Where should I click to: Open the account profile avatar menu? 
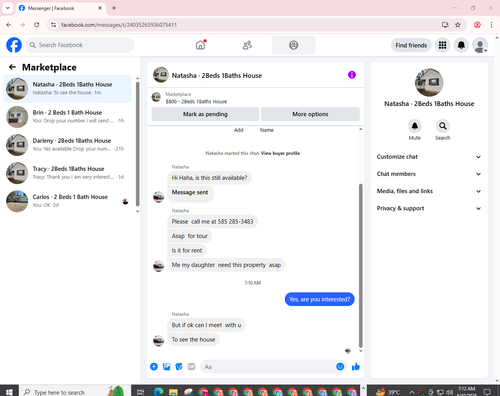480,45
